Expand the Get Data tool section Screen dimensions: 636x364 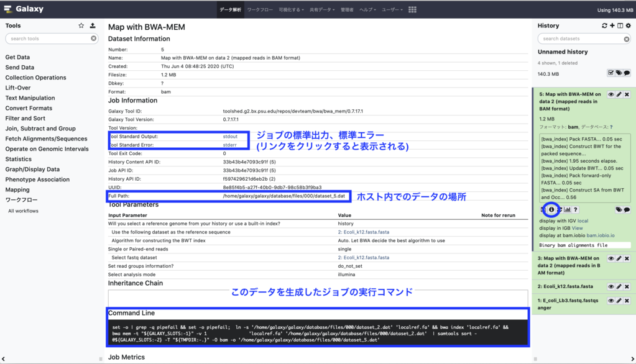pyautogui.click(x=17, y=57)
